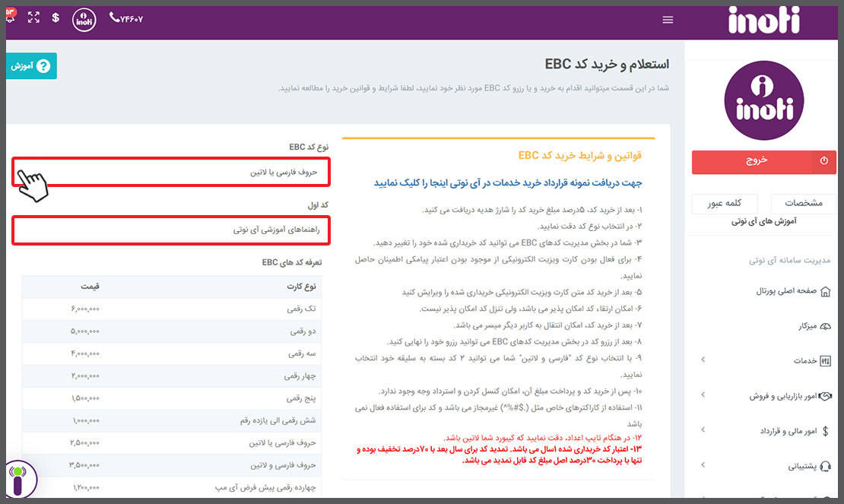Click the handshake icon for بازاریابی و فروش
844x504 pixels.
click(x=825, y=396)
